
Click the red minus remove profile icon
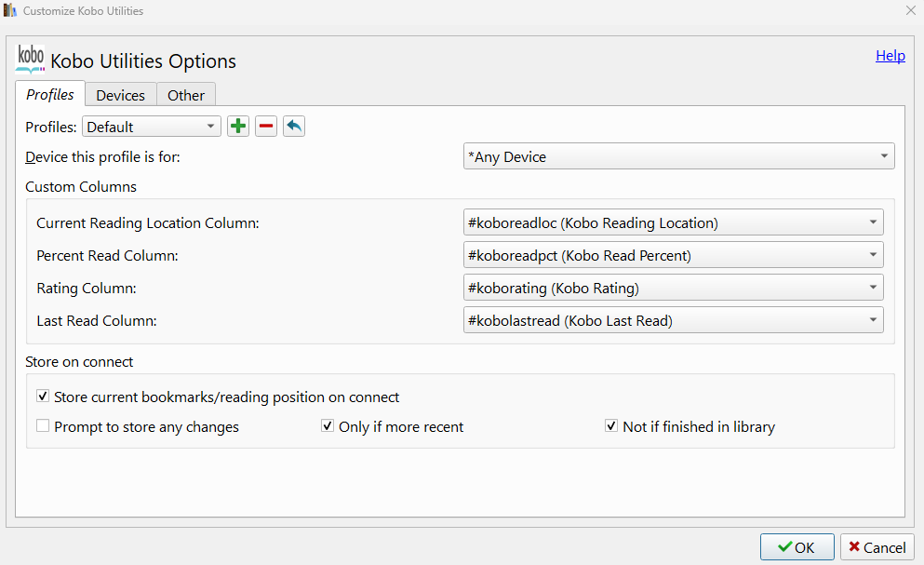click(x=266, y=127)
